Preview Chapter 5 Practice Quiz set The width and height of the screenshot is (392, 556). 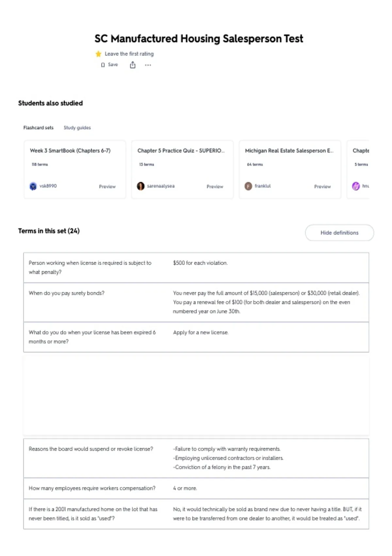click(215, 186)
